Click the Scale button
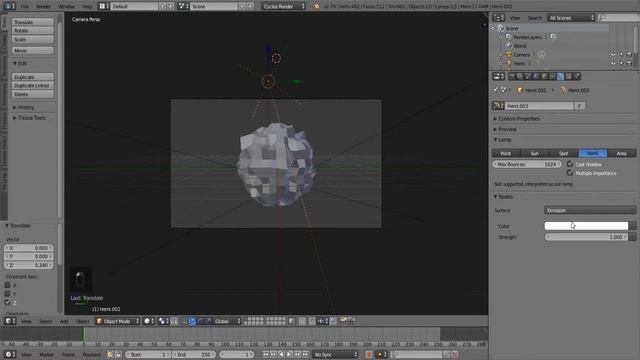This screenshot has width=640, height=360. pyautogui.click(x=33, y=39)
